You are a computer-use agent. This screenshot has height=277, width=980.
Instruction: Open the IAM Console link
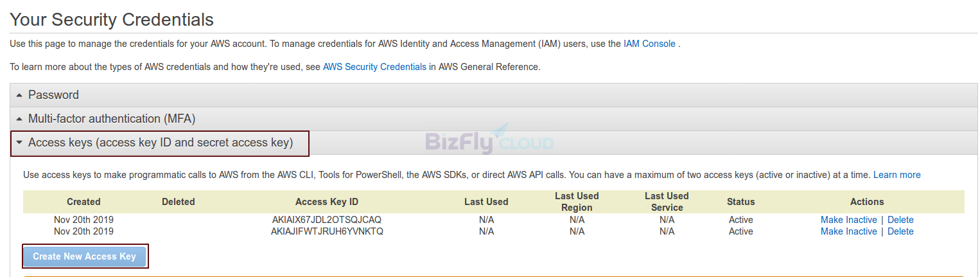coord(649,44)
